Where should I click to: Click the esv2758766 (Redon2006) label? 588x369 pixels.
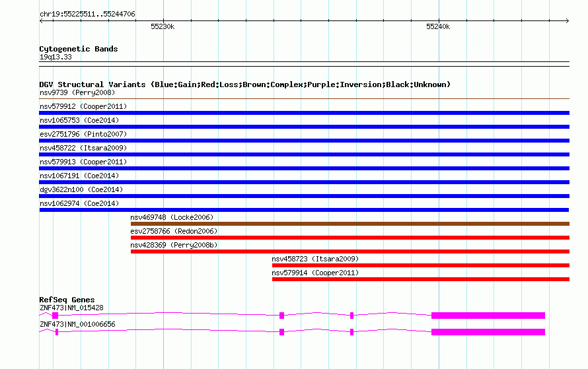(174, 231)
